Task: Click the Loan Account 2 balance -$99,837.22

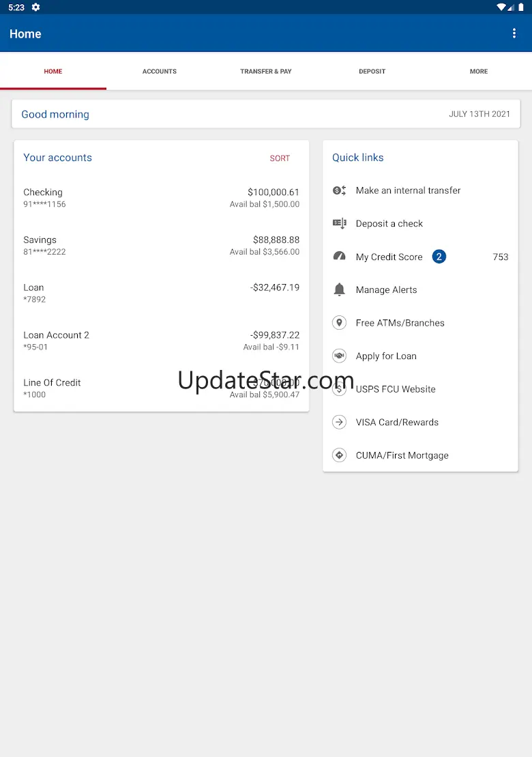Action: 275,335
